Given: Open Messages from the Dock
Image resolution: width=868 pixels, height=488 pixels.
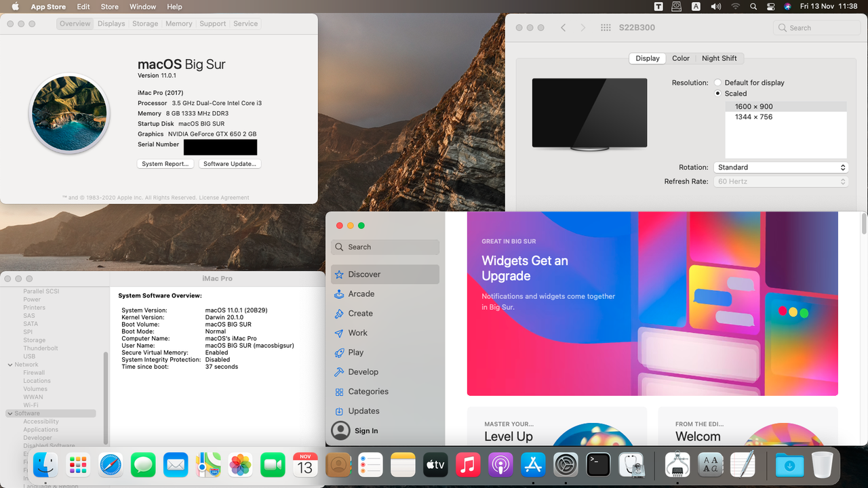Looking at the screenshot, I should tap(143, 465).
